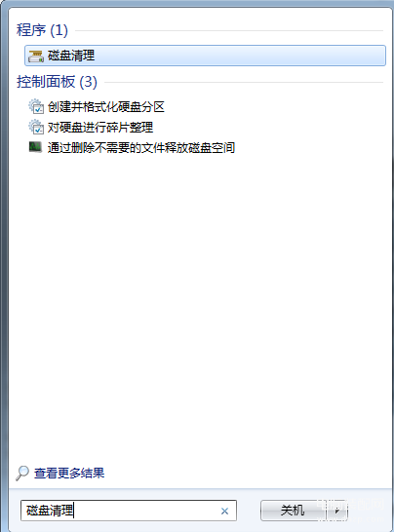Select 通过删除不需要的文件释放磁盘空间 entry
The image size is (394, 532).
141,147
